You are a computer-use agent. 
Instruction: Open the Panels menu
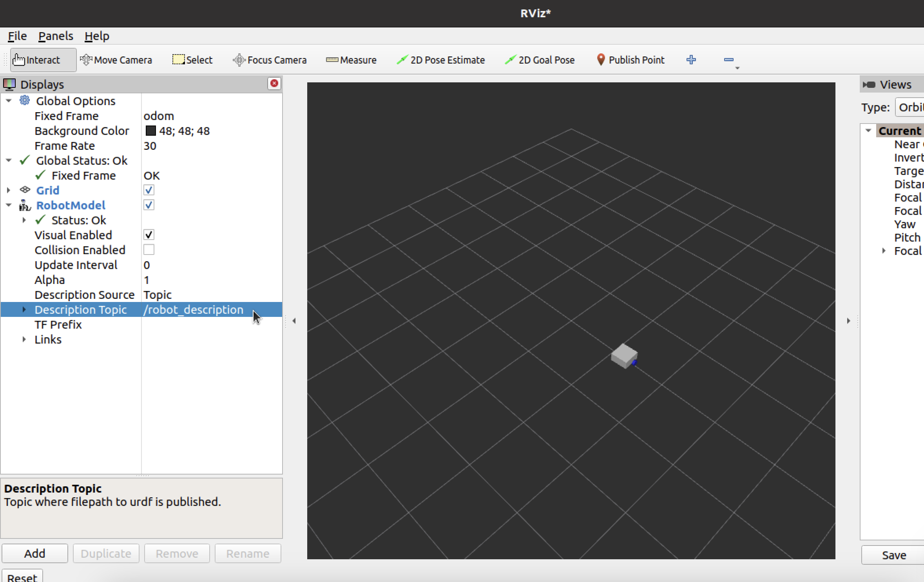click(56, 36)
